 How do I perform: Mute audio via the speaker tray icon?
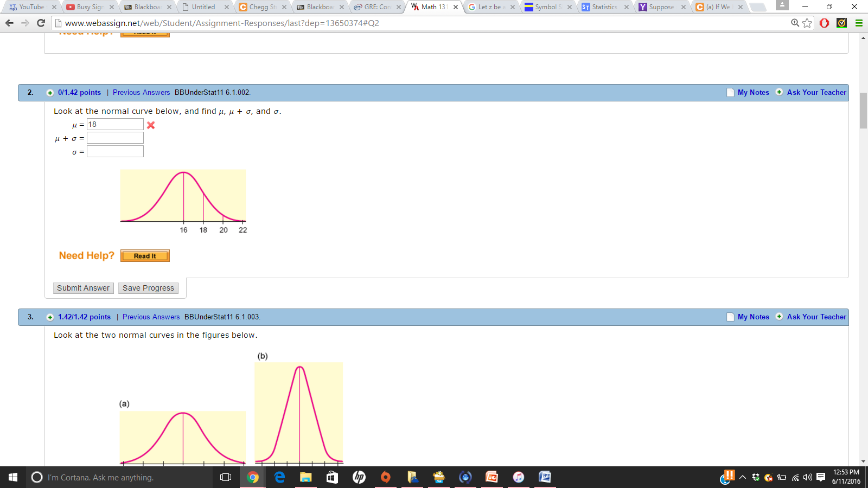click(807, 478)
